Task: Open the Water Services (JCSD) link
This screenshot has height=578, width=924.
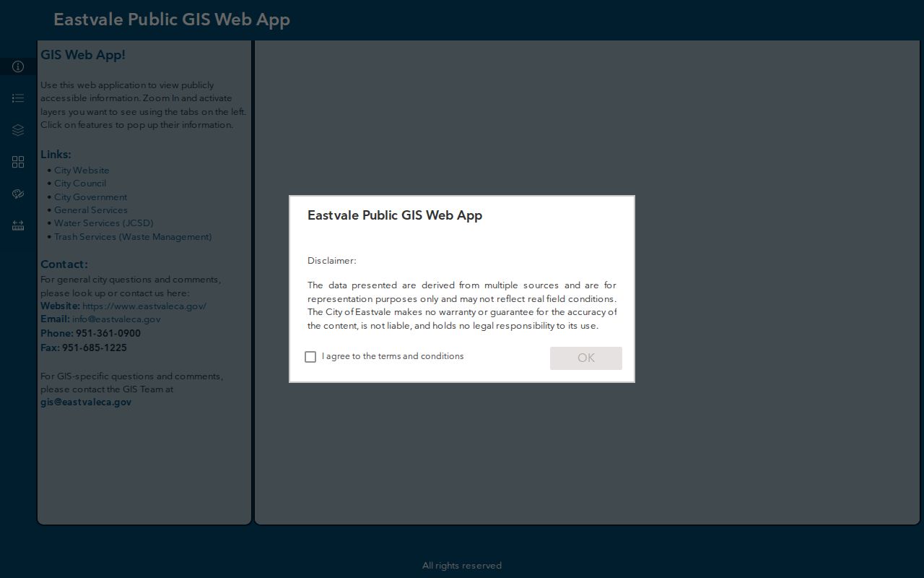Action: [104, 223]
